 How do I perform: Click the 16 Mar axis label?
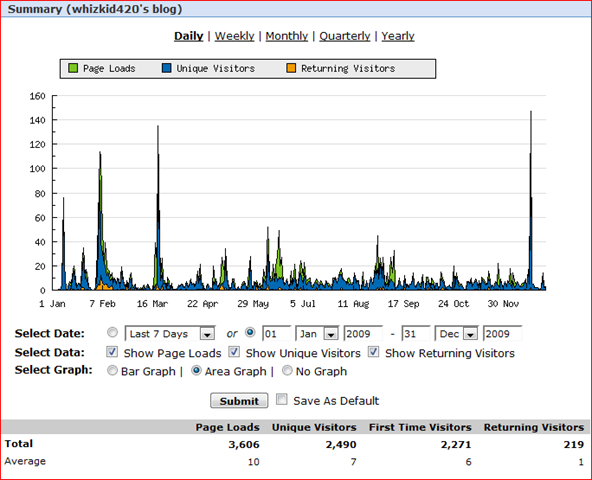[152, 304]
